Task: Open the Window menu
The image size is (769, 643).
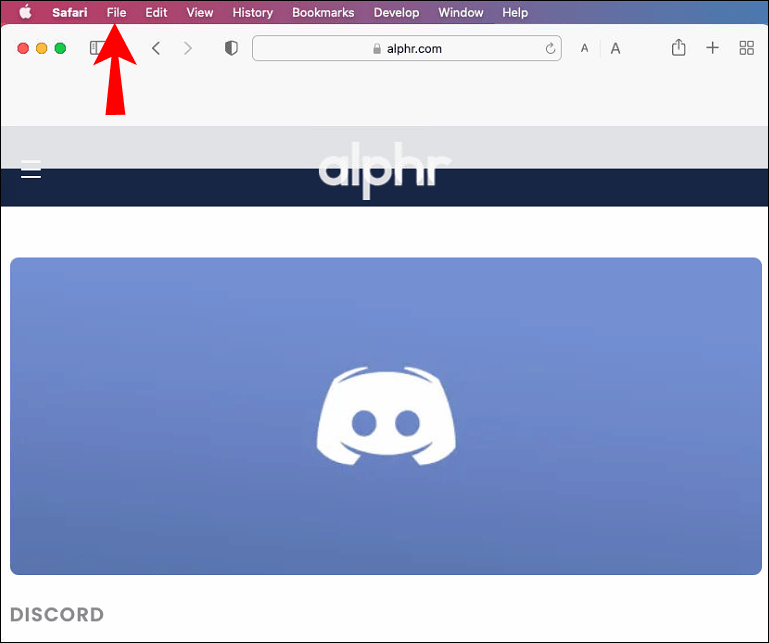Action: [461, 12]
